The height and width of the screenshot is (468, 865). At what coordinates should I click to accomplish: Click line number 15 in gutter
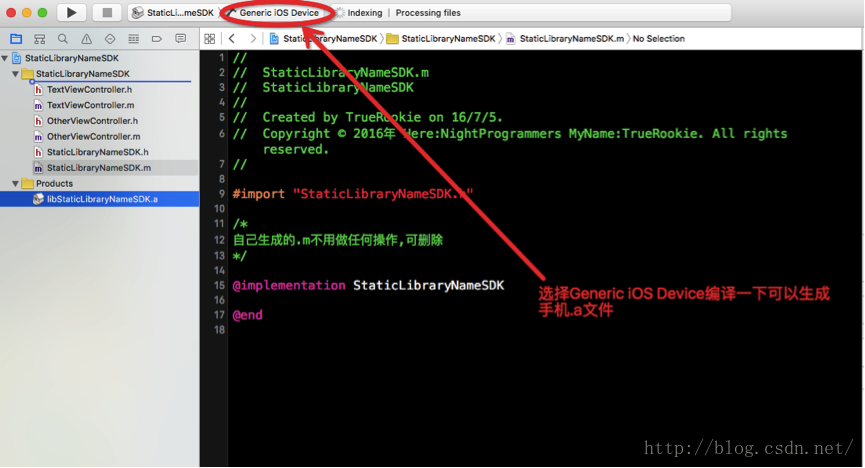220,285
